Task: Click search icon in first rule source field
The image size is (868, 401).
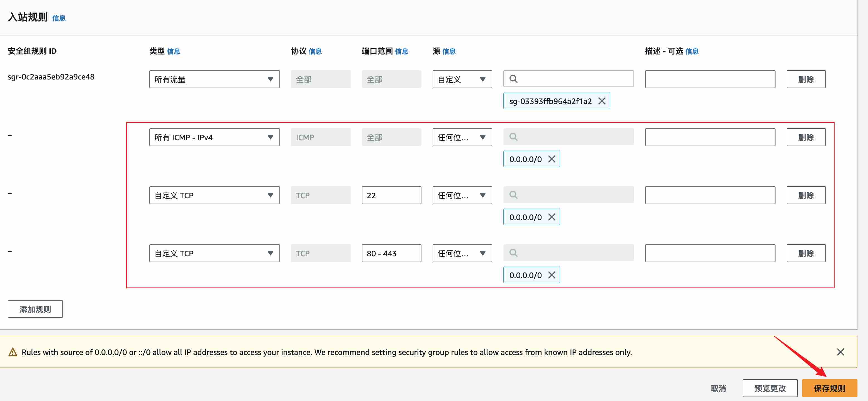Action: tap(513, 79)
